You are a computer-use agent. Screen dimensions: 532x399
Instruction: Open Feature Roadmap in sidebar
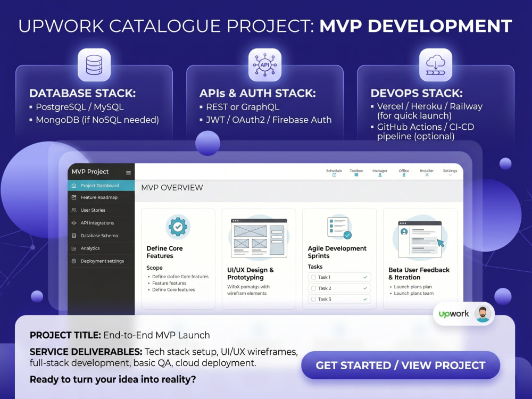[101, 197]
